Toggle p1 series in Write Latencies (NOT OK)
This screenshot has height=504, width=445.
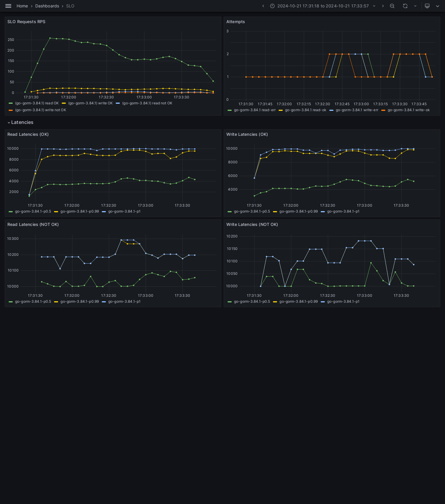343,302
